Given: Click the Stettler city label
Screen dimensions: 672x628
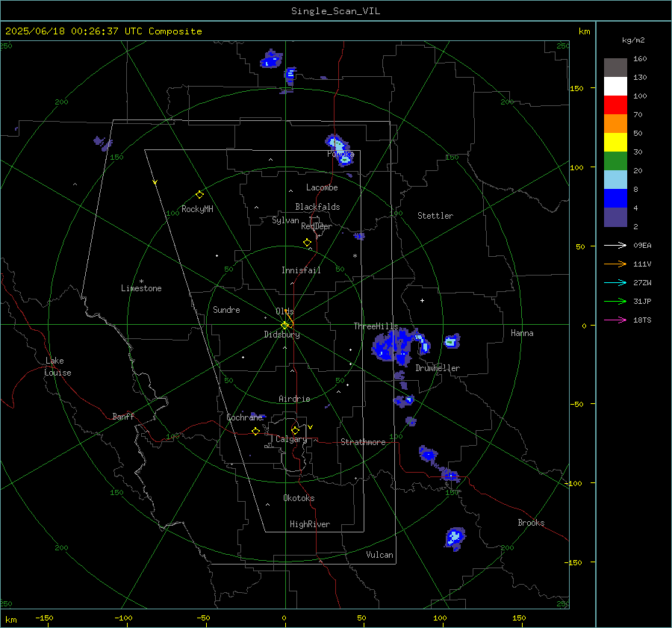Looking at the screenshot, I should [x=435, y=216].
